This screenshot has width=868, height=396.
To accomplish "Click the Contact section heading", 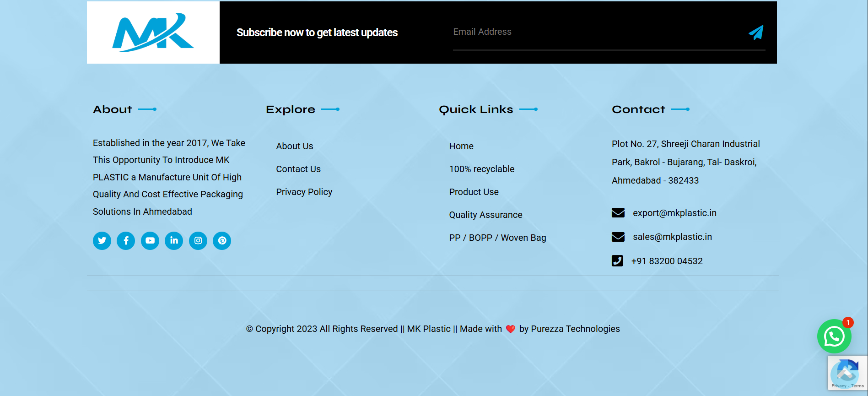I will pos(638,109).
